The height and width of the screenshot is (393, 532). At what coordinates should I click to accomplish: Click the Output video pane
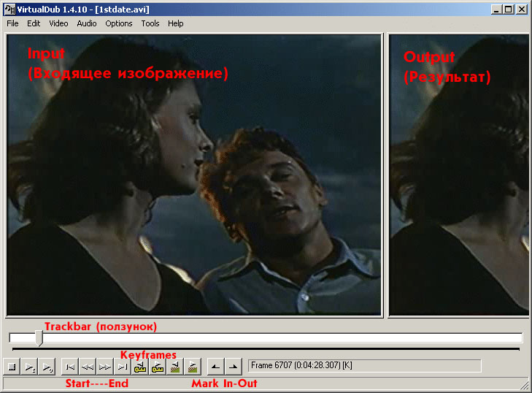459,175
